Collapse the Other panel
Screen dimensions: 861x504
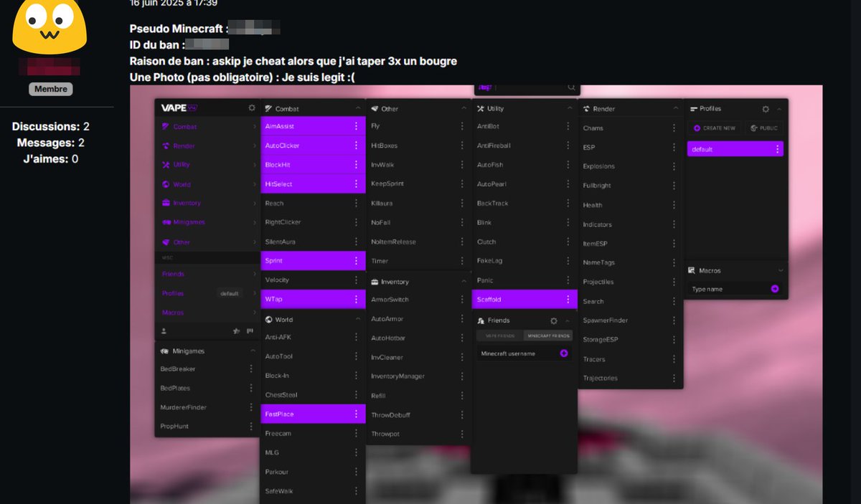pyautogui.click(x=463, y=109)
